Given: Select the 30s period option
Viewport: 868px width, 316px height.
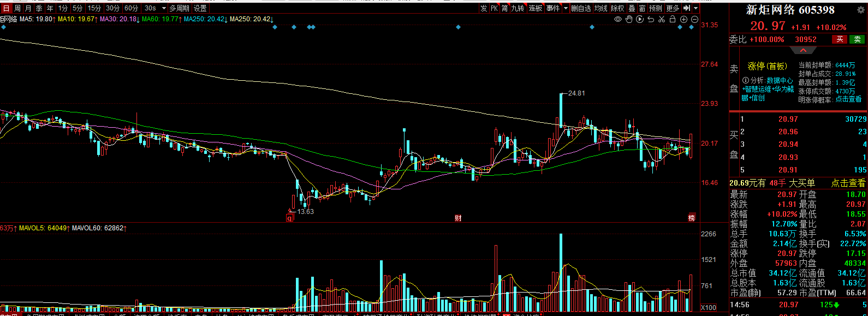Looking at the screenshot, I should pos(150,8).
